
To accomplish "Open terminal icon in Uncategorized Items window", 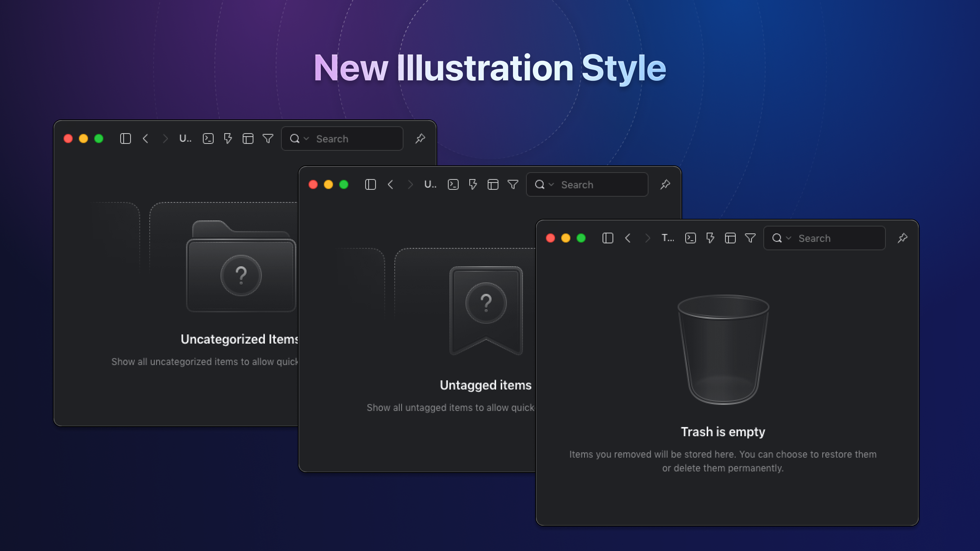I will pos(208,139).
